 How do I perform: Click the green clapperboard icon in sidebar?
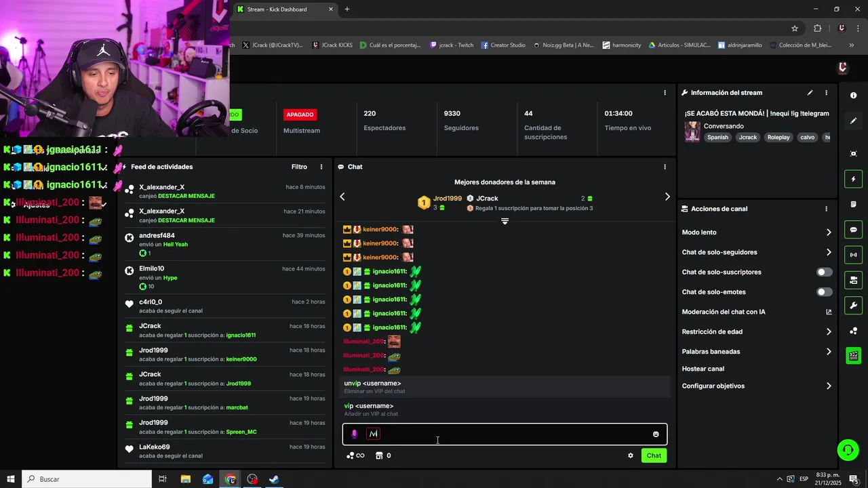(x=853, y=356)
